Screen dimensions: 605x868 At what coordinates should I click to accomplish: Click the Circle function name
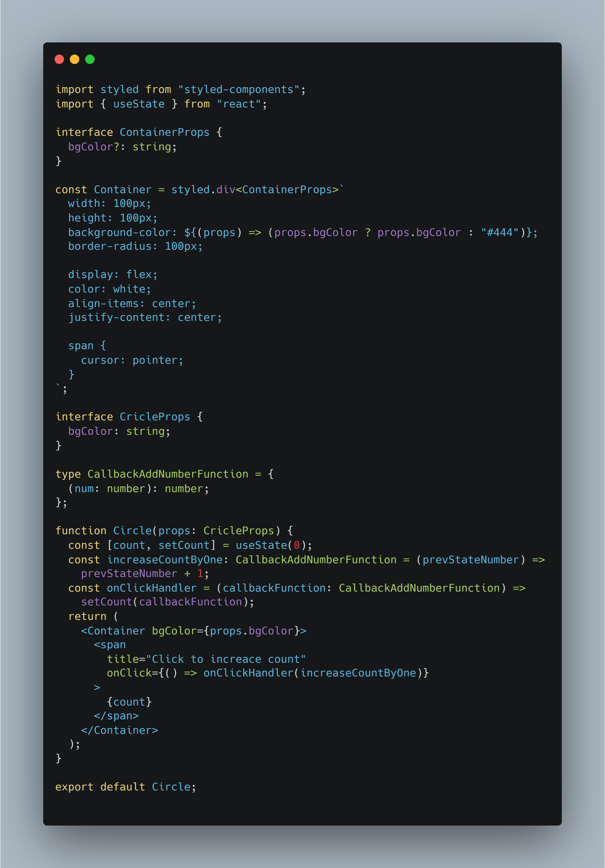132,531
